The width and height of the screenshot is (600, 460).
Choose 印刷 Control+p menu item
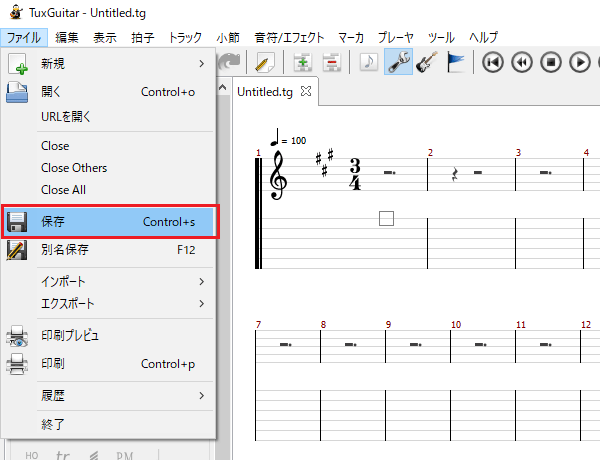108,364
